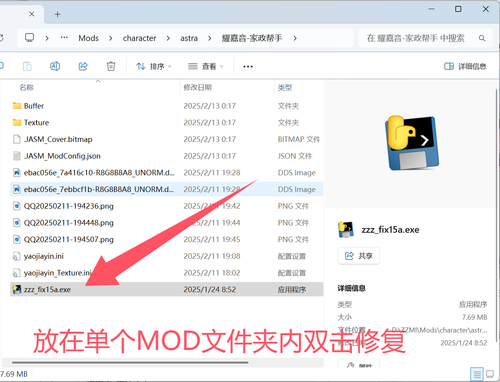Select yaojiayin_Texture.ini config file

coord(167,272)
